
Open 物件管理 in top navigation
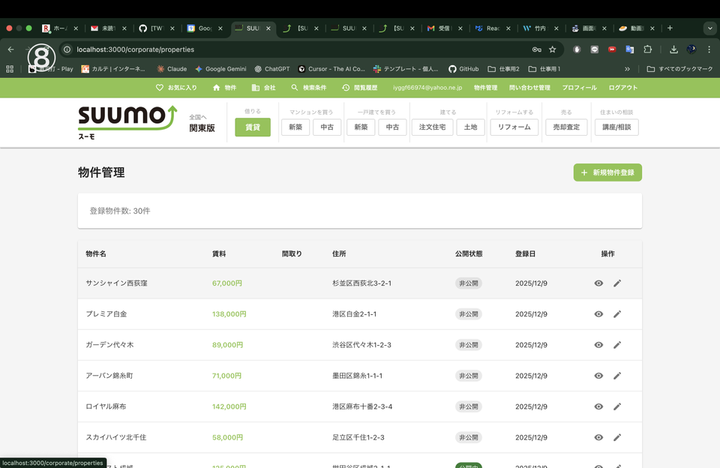click(x=485, y=88)
